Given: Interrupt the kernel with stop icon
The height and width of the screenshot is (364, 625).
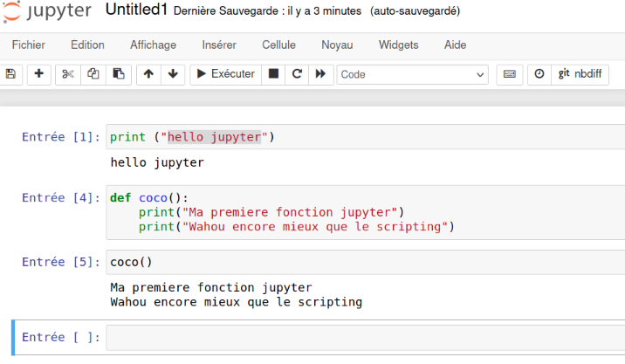Looking at the screenshot, I should tap(273, 74).
